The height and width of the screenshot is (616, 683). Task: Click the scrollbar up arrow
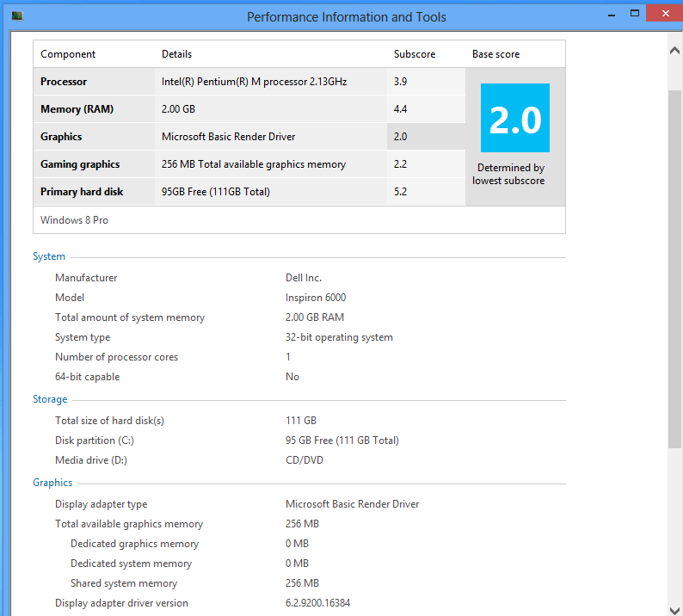(674, 51)
